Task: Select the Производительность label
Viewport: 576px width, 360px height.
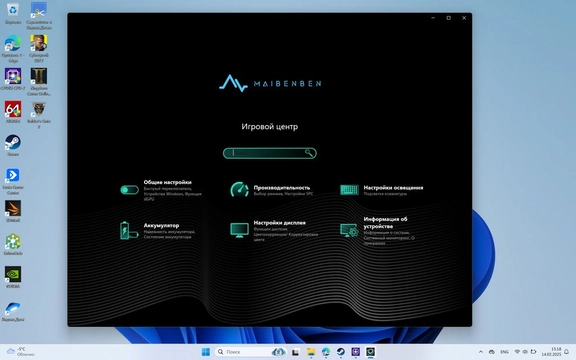Action: tap(282, 188)
